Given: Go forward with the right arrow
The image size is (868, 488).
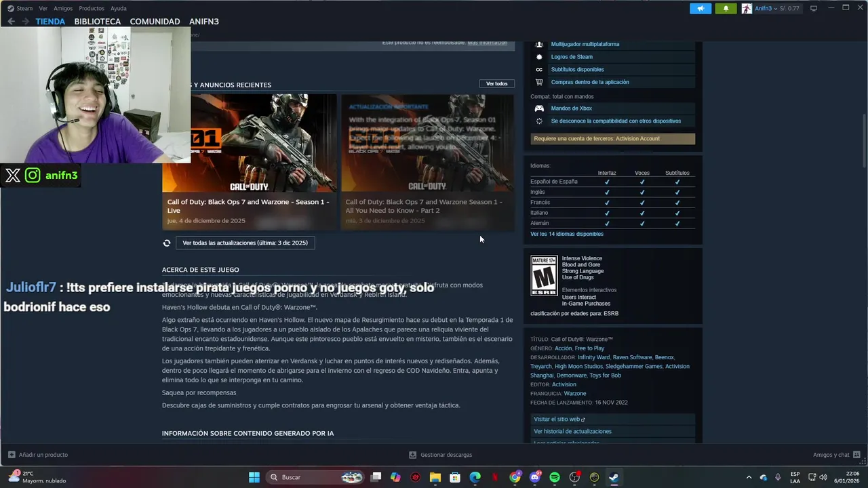Looking at the screenshot, I should point(26,21).
